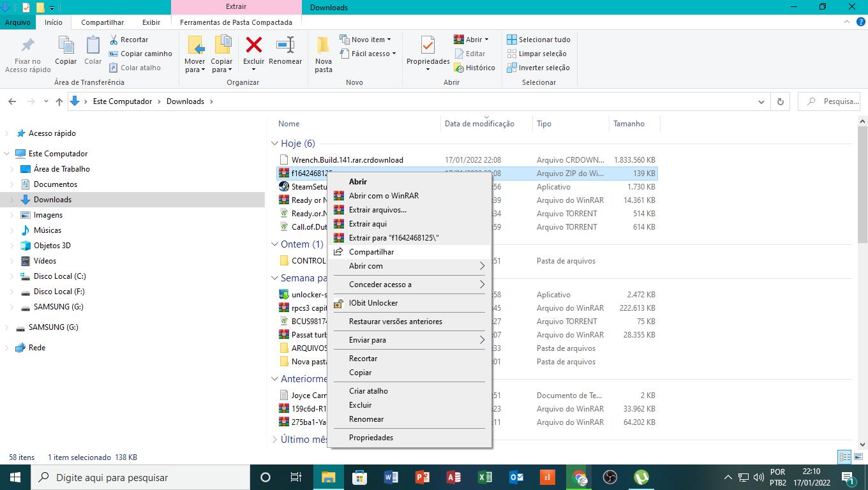The image size is (868, 490).
Task: Select Propriedades in the context menu
Action: coord(371,438)
